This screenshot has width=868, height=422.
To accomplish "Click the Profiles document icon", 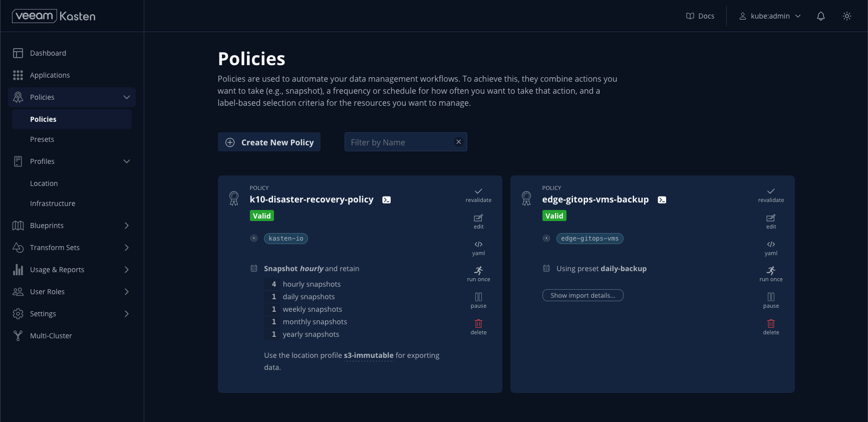I will [18, 161].
